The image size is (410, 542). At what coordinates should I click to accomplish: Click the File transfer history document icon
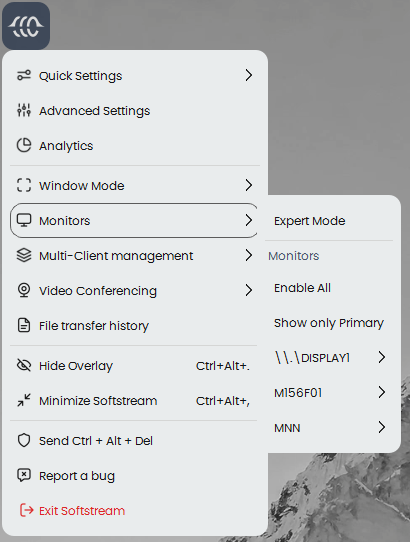point(24,325)
